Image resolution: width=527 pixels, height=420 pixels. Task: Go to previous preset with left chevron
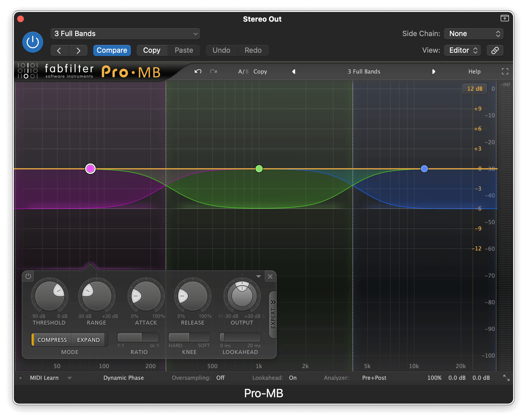click(x=59, y=50)
